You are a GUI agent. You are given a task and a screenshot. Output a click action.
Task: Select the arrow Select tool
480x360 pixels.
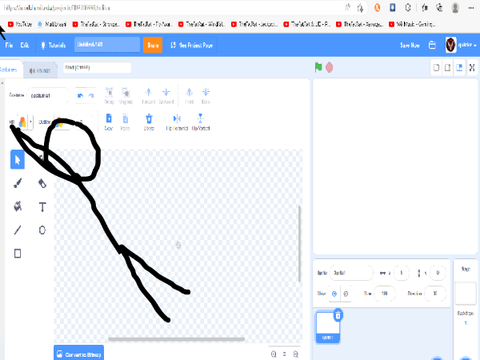coord(17,160)
